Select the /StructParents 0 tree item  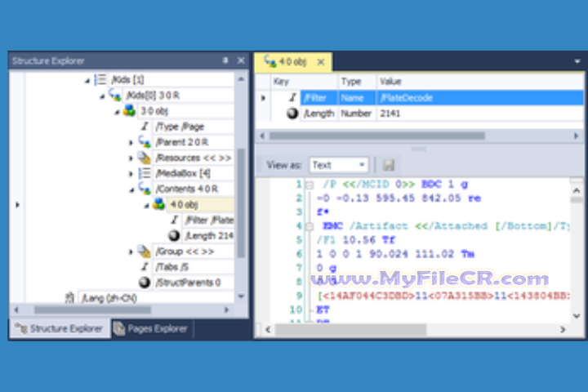(x=189, y=283)
